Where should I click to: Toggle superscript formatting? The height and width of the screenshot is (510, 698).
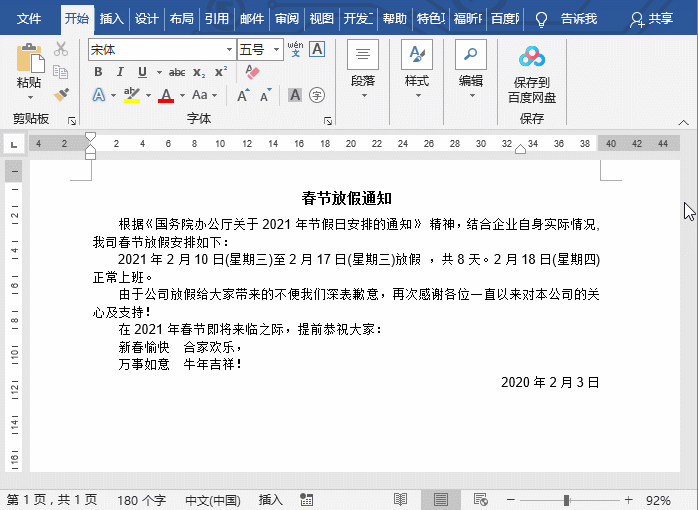click(x=221, y=72)
